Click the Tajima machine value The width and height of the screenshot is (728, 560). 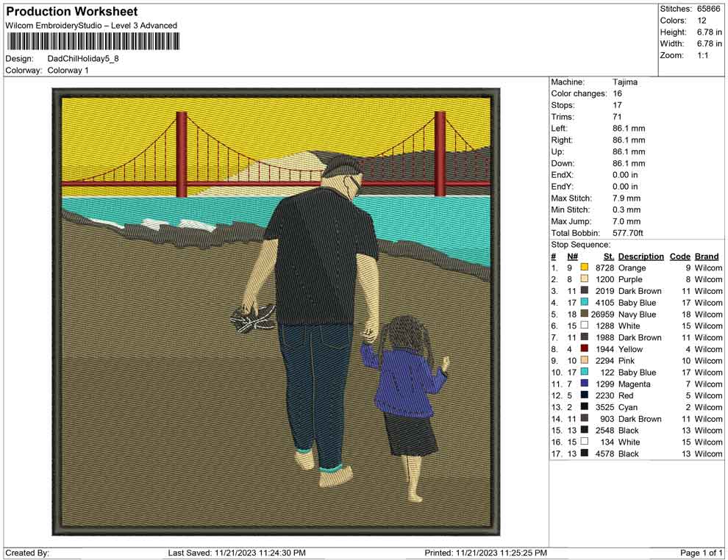pyautogui.click(x=625, y=82)
